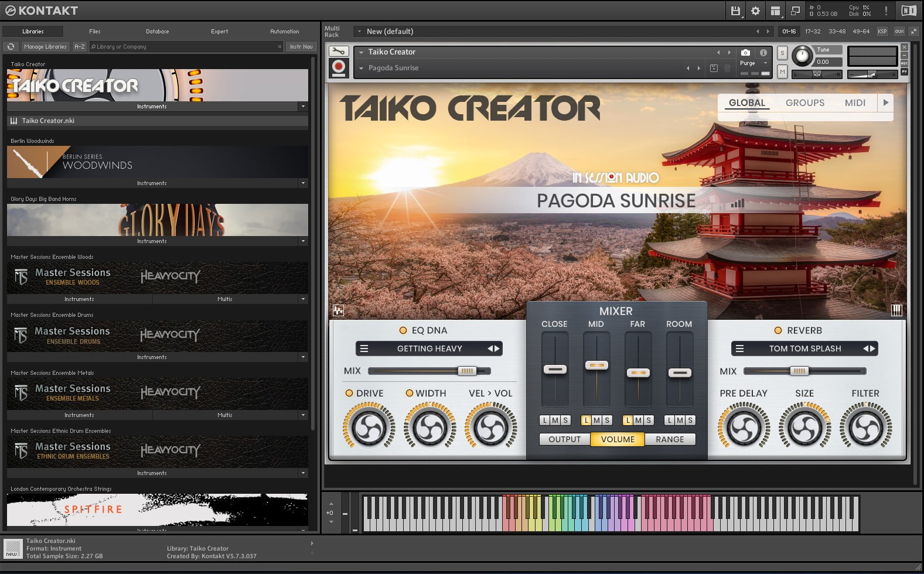
Task: Expand Berlin Woodwinds Instruments arrow
Action: [303, 183]
